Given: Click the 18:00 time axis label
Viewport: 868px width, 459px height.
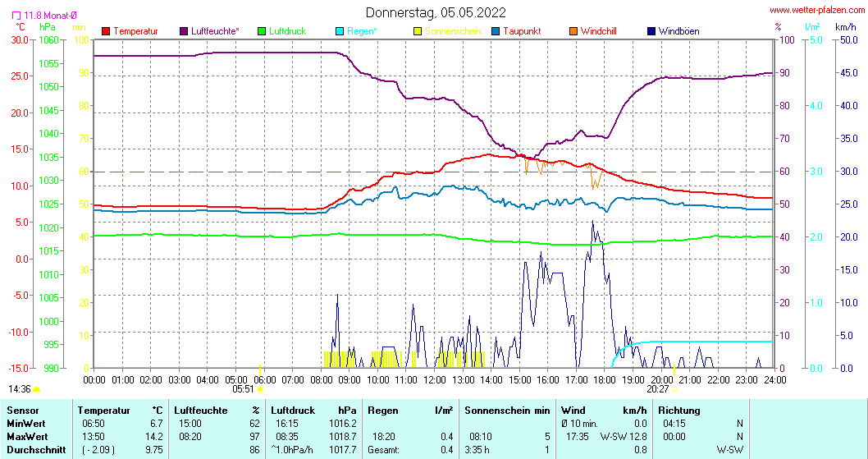Looking at the screenshot, I should click(605, 380).
